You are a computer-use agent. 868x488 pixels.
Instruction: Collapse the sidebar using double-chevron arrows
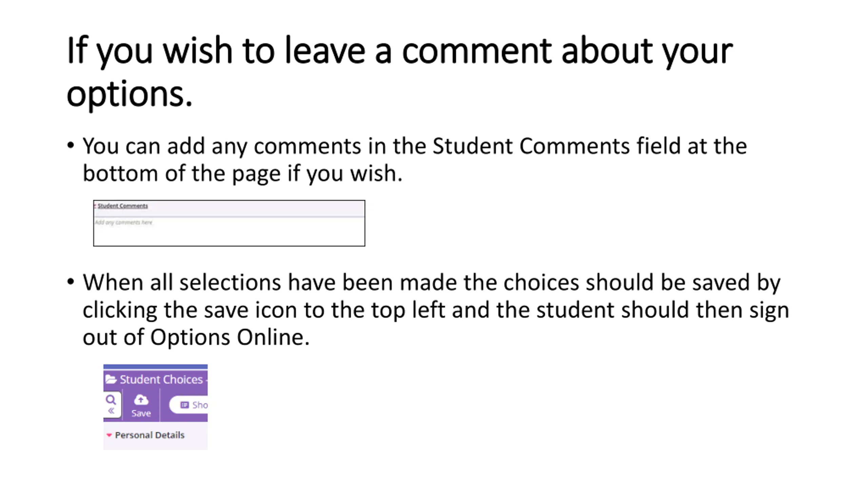tap(111, 411)
